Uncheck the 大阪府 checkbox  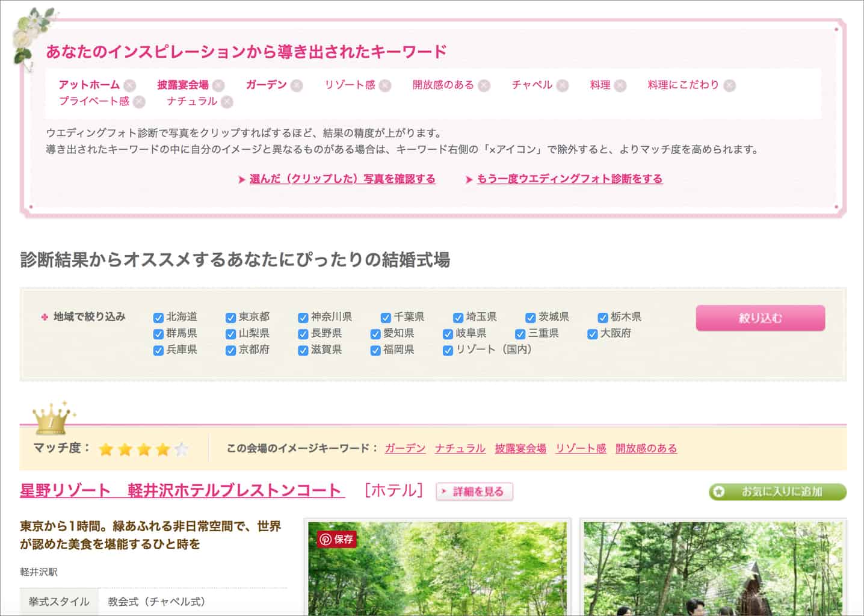click(592, 334)
